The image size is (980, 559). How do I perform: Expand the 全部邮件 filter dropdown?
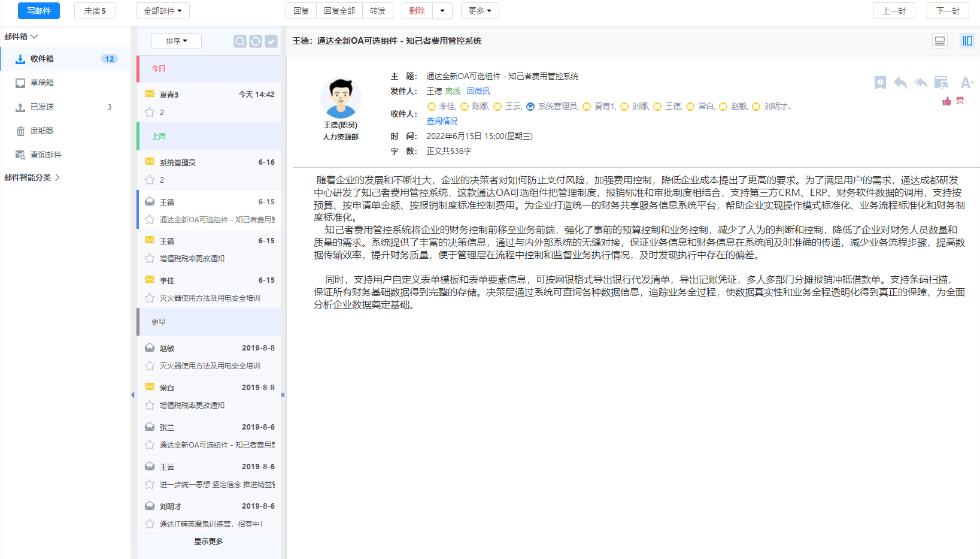(x=162, y=11)
